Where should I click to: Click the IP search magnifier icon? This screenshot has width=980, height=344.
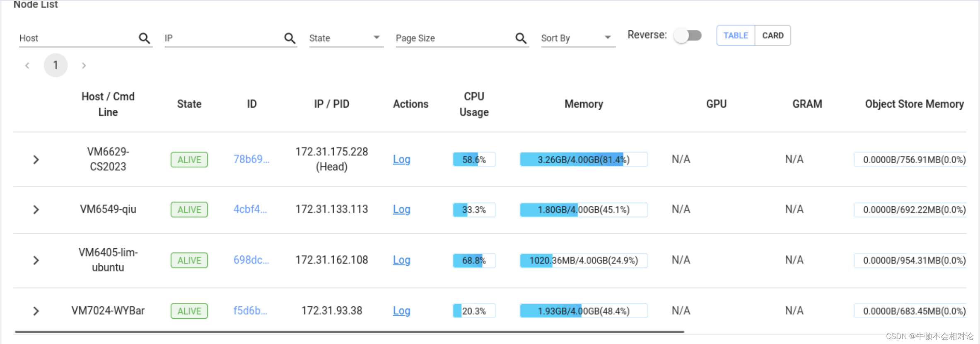coord(290,38)
